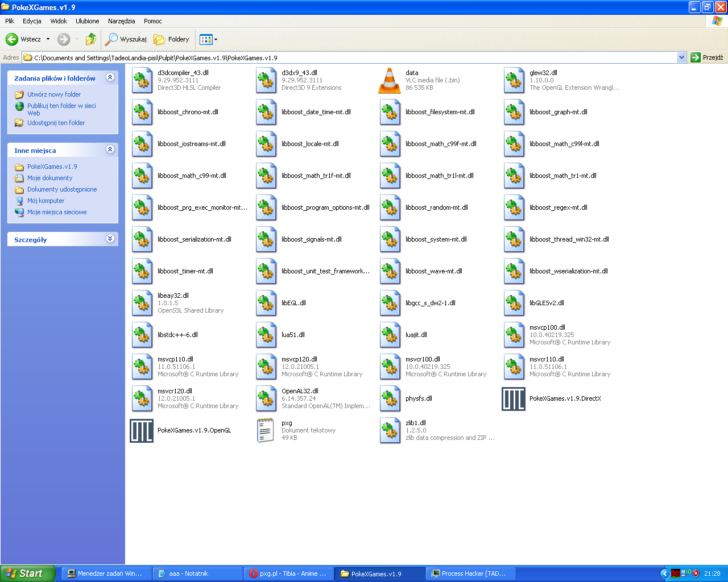Expand the Szczegóły panel
728x582 pixels.
(110, 239)
